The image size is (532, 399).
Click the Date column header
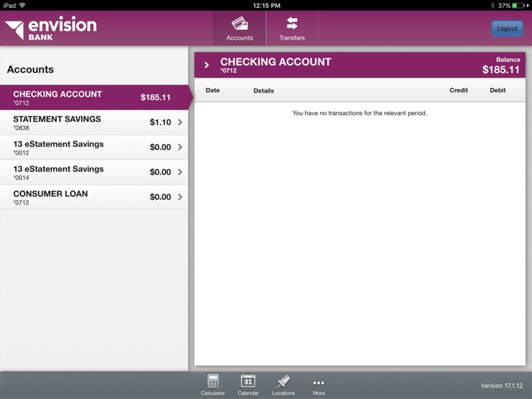click(x=213, y=90)
